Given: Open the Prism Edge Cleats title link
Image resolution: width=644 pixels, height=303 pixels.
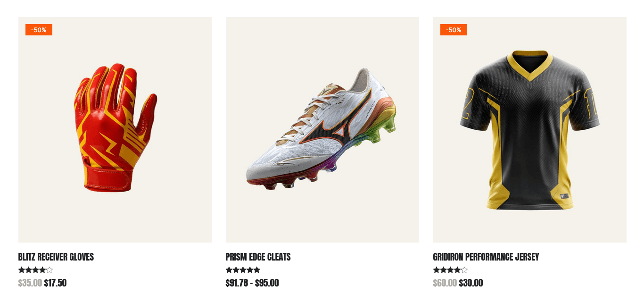Looking at the screenshot, I should pos(258,257).
